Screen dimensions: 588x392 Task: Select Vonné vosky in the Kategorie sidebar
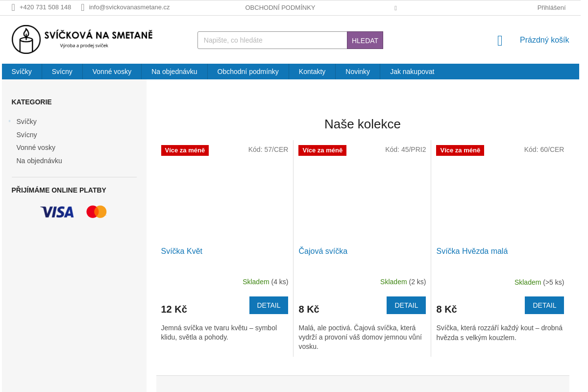point(36,147)
